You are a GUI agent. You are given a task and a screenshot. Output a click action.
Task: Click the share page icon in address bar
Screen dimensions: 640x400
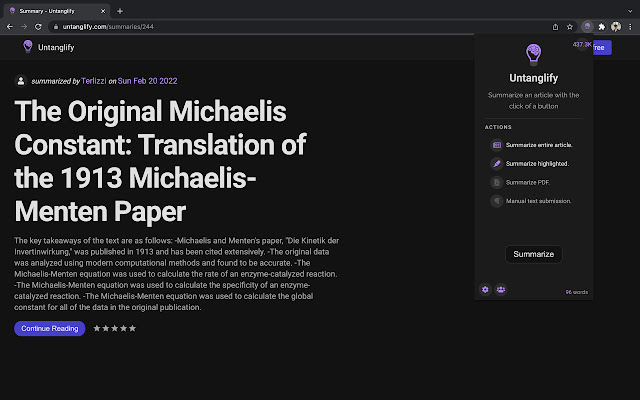click(x=555, y=26)
